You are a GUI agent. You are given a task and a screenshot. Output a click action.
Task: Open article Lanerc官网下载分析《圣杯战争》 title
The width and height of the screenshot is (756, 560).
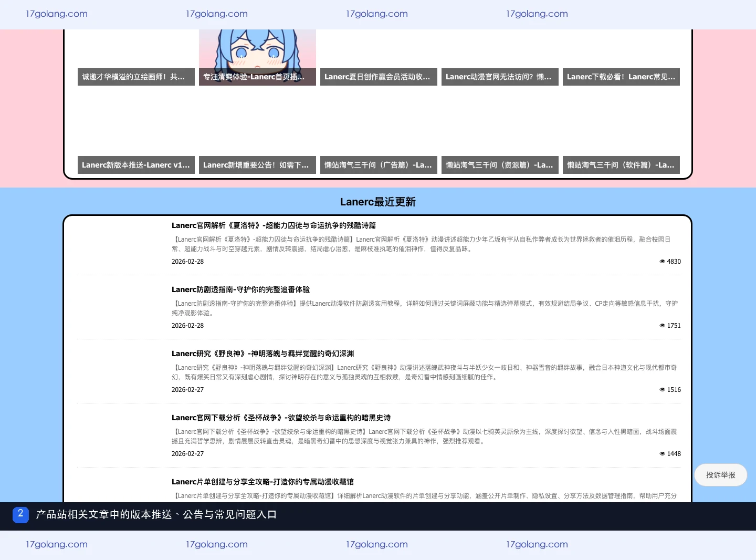[281, 418]
